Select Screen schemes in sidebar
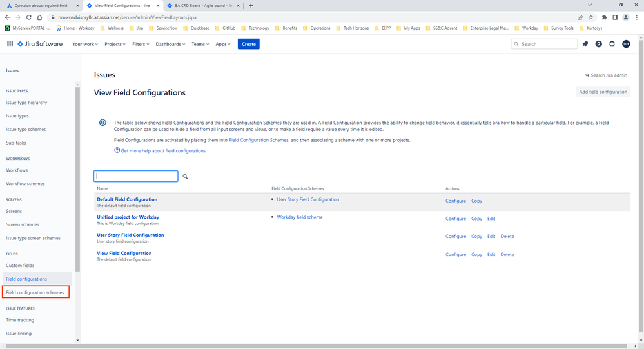 pyautogui.click(x=23, y=224)
